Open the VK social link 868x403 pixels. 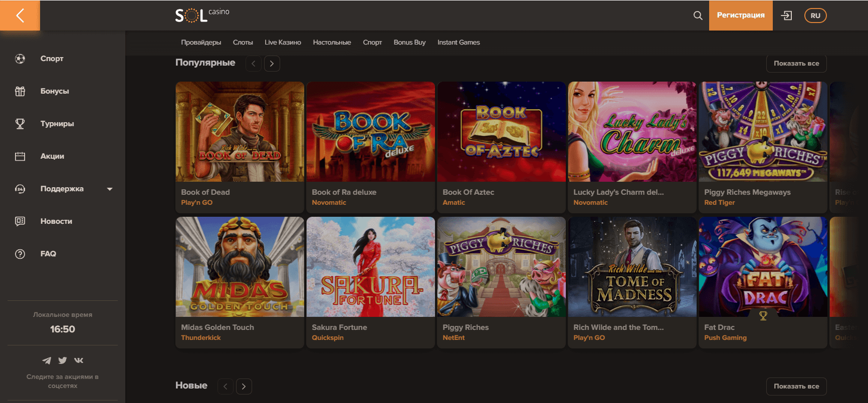coord(79,360)
